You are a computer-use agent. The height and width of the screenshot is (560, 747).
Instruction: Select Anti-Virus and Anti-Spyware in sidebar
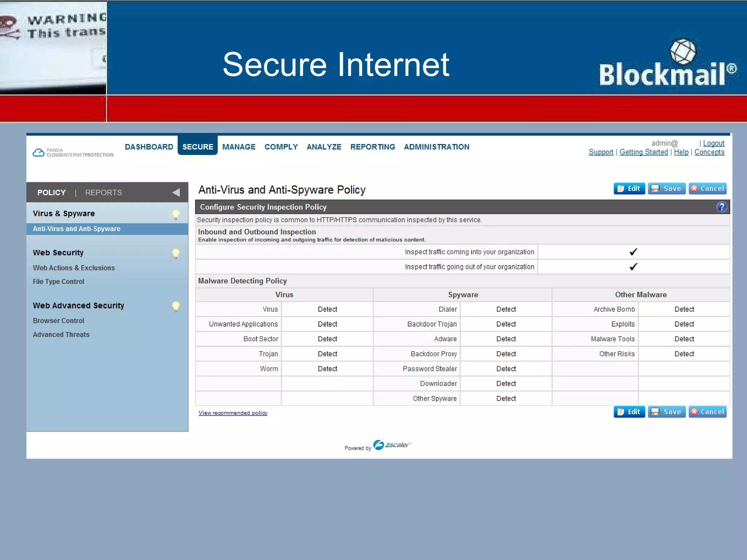coord(107,229)
